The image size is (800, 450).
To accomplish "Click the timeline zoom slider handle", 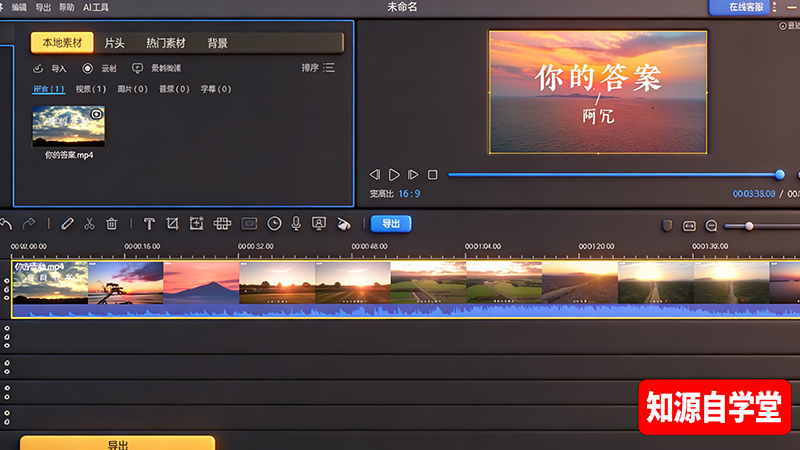I will tap(749, 226).
